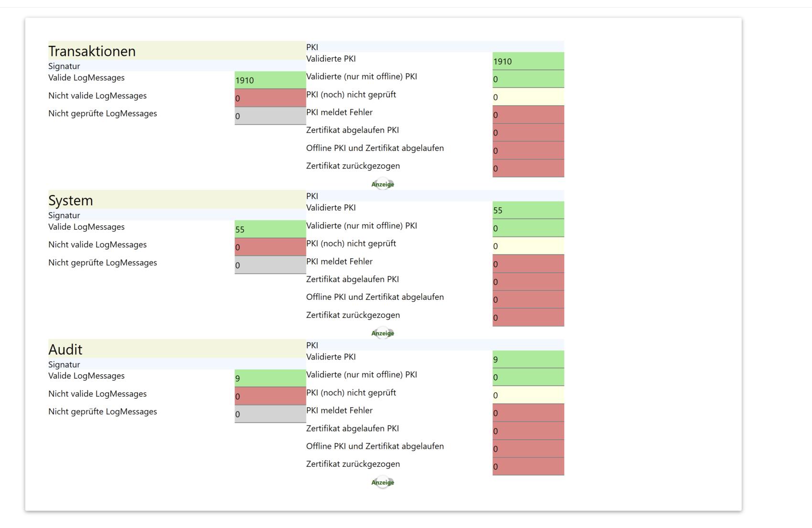Click Audit Valide LogMessages value 9

(270, 378)
